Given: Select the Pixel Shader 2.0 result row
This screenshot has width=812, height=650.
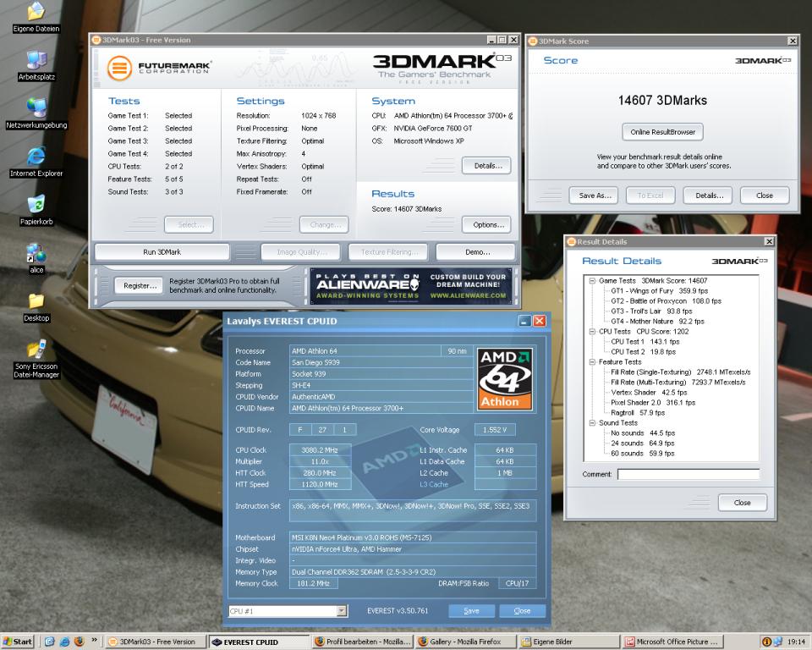Looking at the screenshot, I should 653,402.
